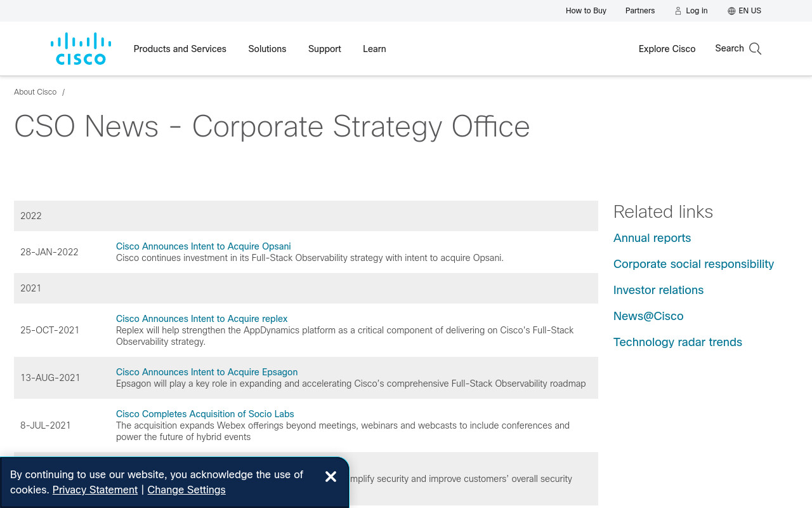Open the Privacy Statement link
The height and width of the screenshot is (508, 812).
point(95,490)
